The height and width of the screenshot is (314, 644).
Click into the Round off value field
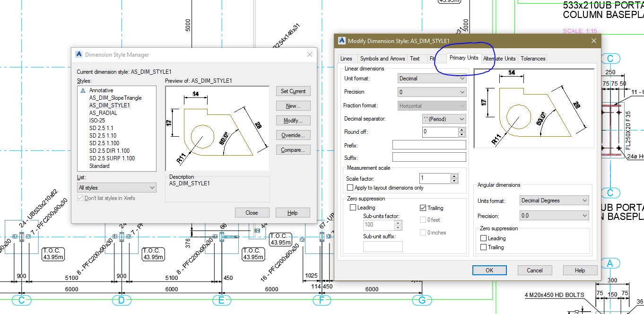[x=440, y=132]
